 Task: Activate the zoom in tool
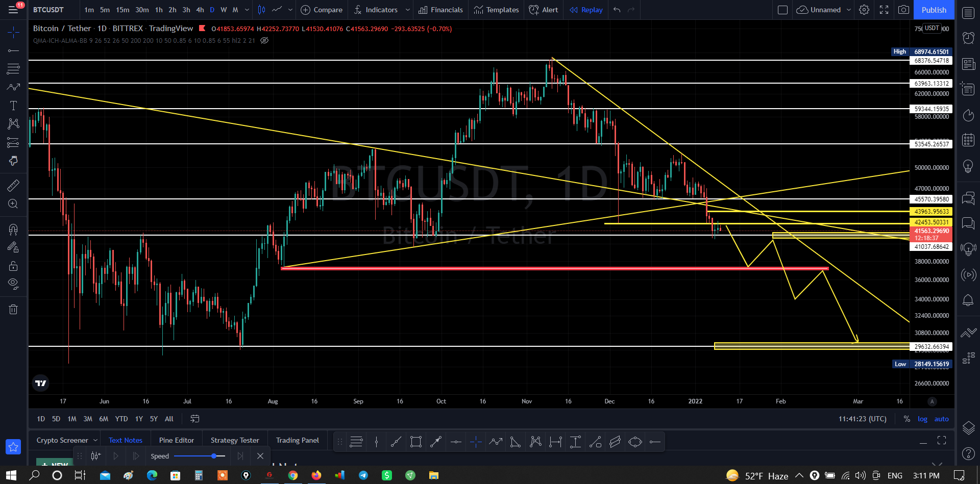(13, 204)
